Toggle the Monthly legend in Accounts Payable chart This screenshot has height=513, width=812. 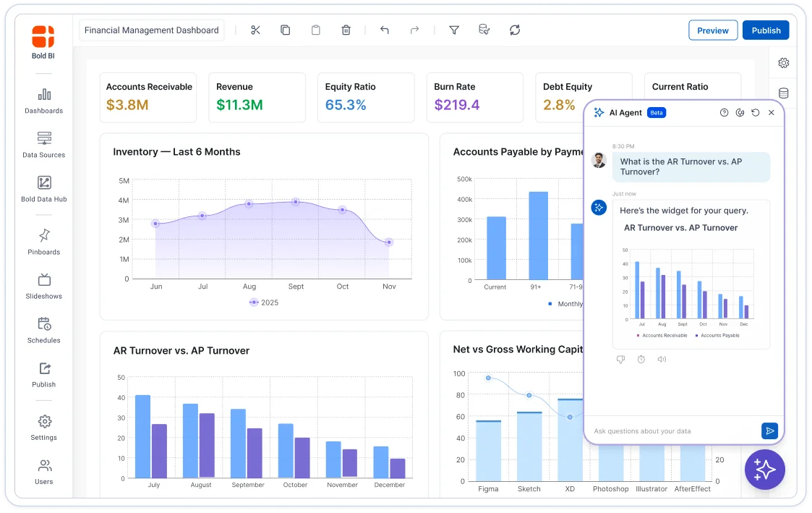tap(565, 304)
